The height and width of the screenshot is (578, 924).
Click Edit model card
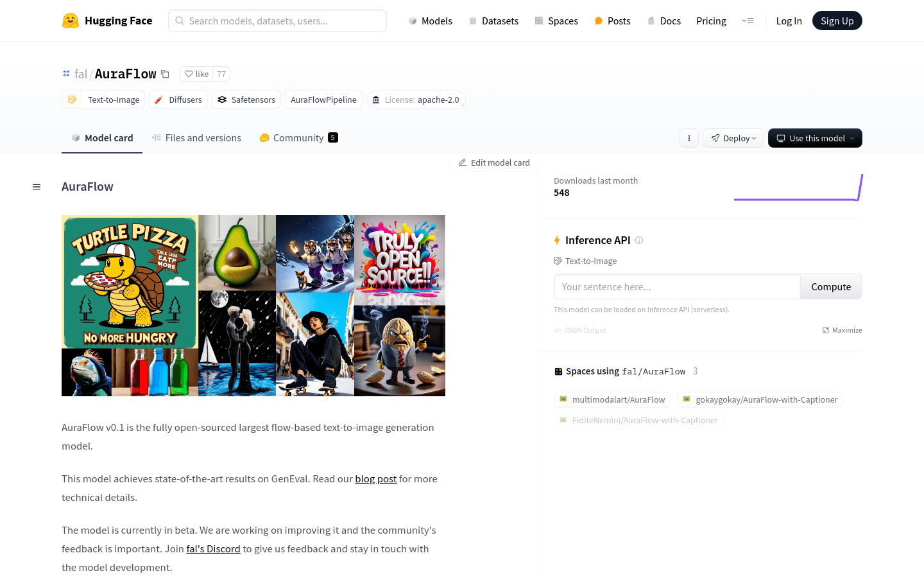click(x=494, y=162)
